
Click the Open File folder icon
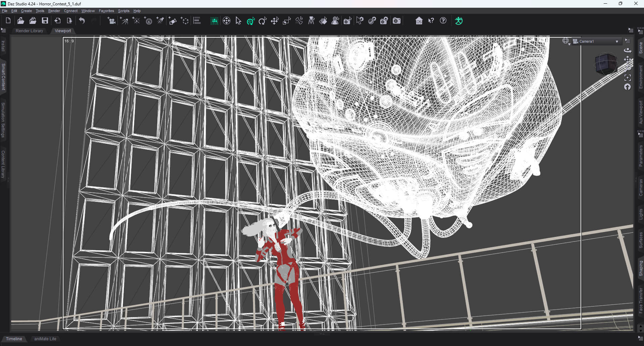[20, 21]
